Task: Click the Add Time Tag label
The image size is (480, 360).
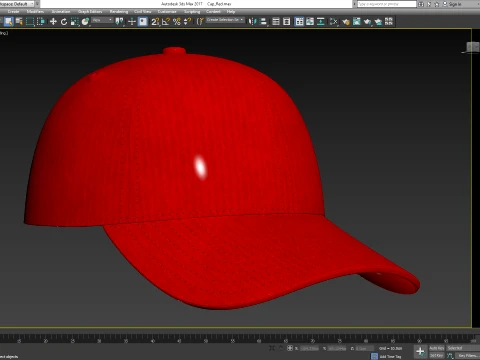Action: click(390, 356)
